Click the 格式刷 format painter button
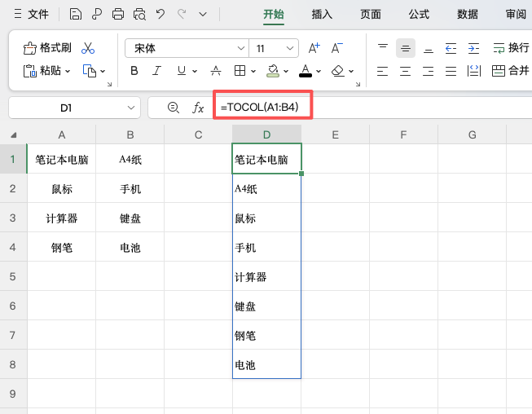The width and height of the screenshot is (532, 414). (x=47, y=48)
